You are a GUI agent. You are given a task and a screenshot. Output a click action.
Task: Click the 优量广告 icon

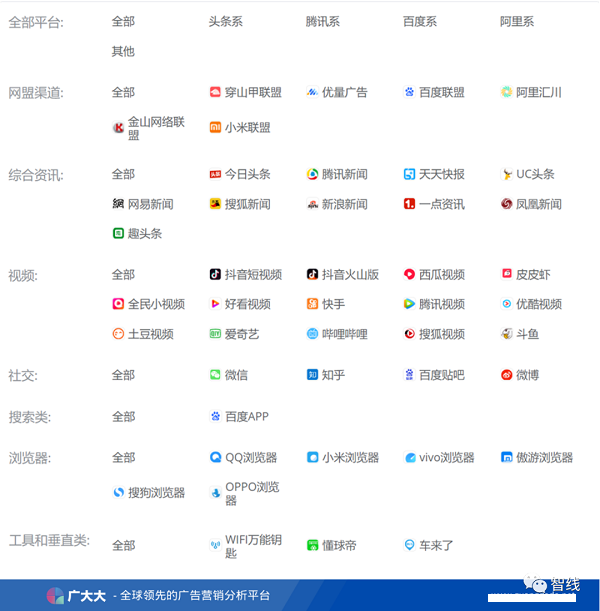tap(312, 92)
